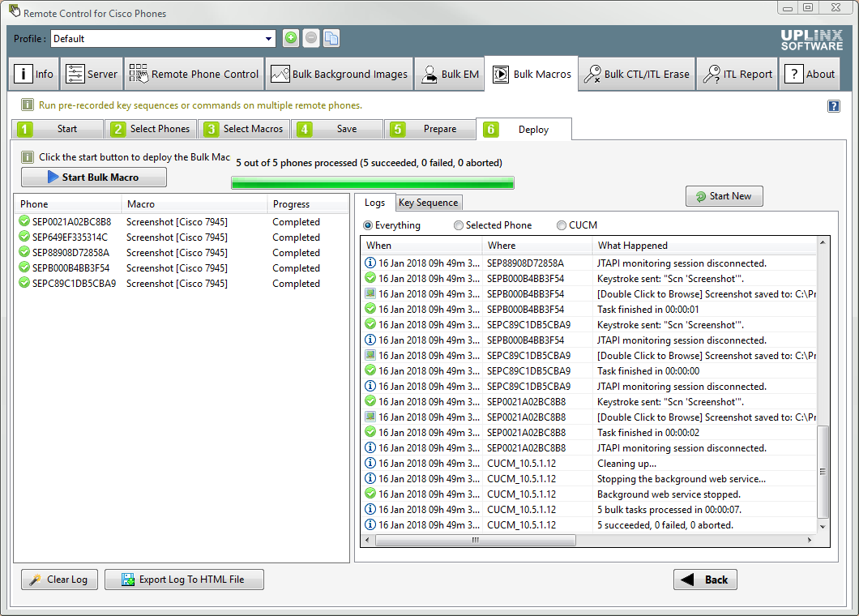859x616 pixels.
Task: Click the green deployment progress bar
Action: click(x=373, y=182)
